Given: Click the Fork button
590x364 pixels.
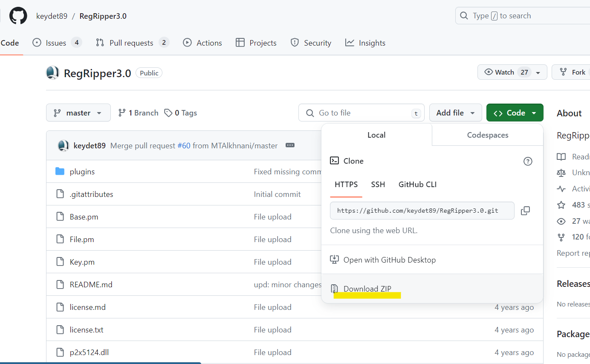Looking at the screenshot, I should coord(571,72).
